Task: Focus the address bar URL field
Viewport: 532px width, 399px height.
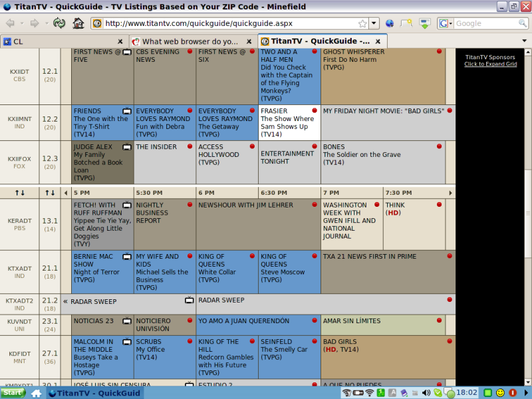Action: tap(231, 23)
